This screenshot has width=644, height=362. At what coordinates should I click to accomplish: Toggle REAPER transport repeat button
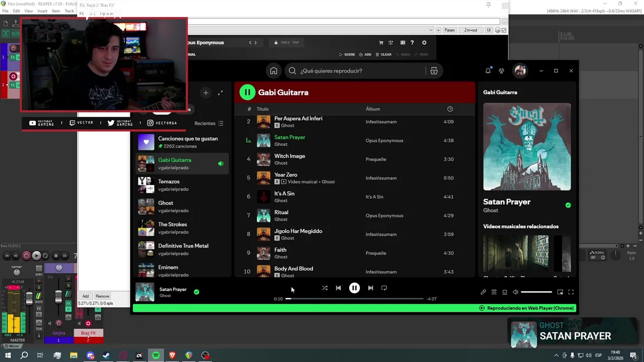point(46,256)
